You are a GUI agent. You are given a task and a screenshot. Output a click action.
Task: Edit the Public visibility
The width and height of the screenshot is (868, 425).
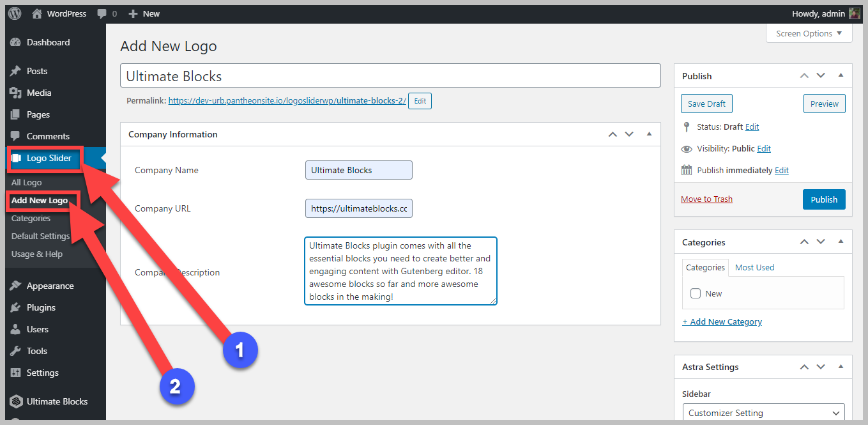(764, 149)
